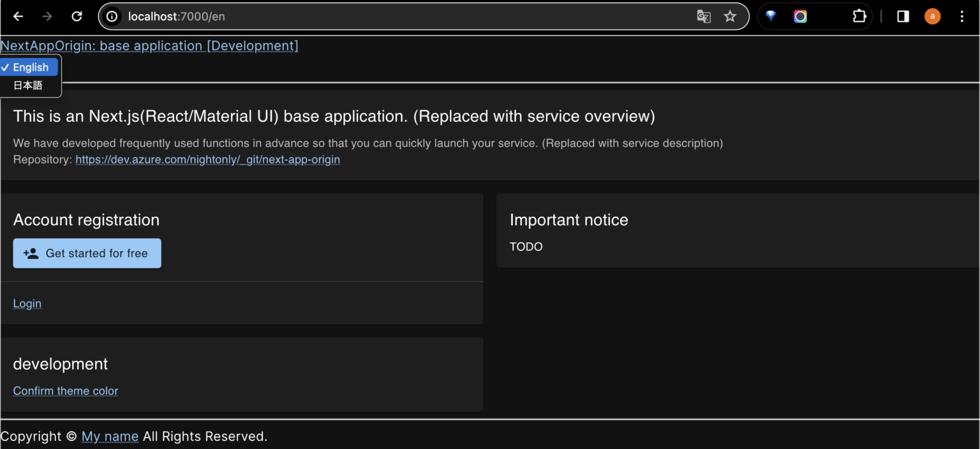Open the site information icon
Viewport: 980px width, 449px height.
point(112,17)
